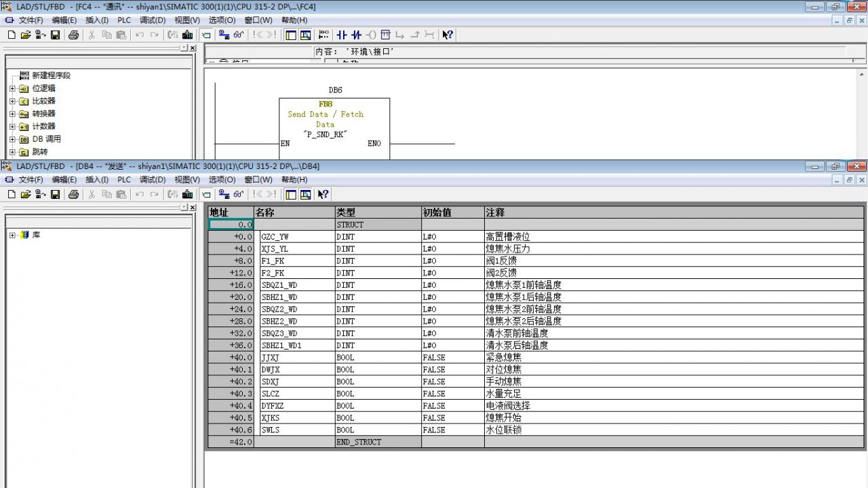868x488 pixels.
Task: Click Print icon in FC4 window toolbar
Action: (73, 35)
